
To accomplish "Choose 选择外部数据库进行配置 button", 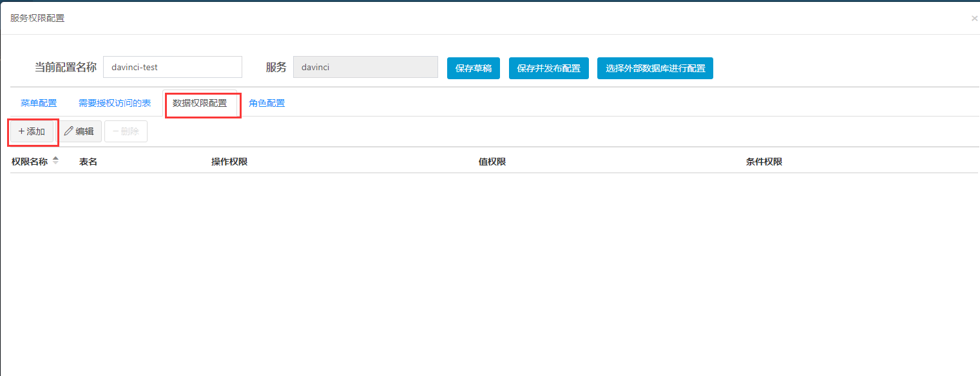I will (x=655, y=68).
